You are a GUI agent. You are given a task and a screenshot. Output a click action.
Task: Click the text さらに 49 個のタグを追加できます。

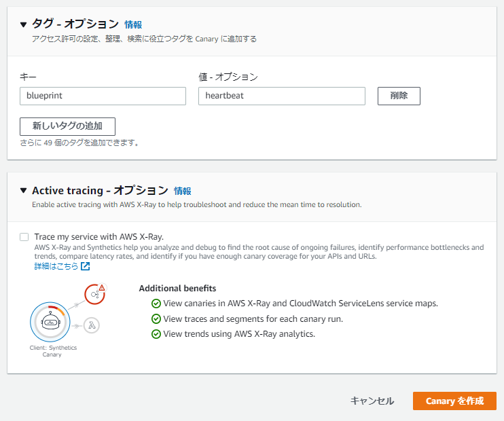[80, 143]
